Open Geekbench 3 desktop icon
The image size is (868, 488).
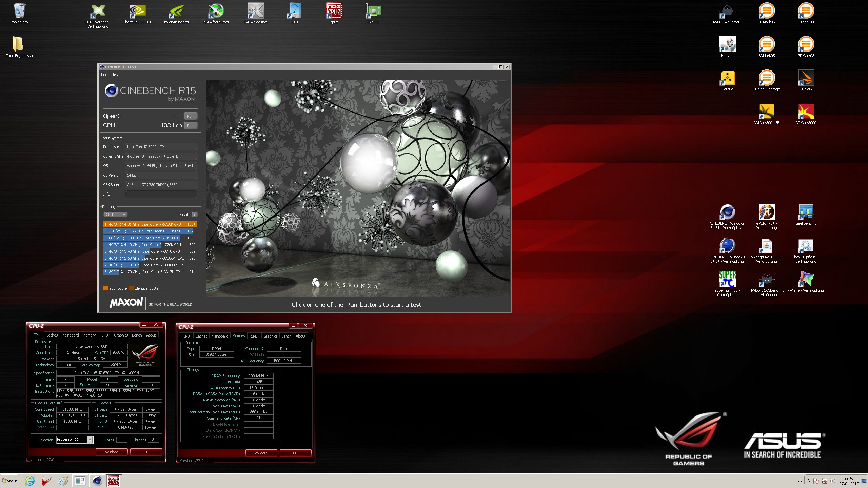click(806, 215)
